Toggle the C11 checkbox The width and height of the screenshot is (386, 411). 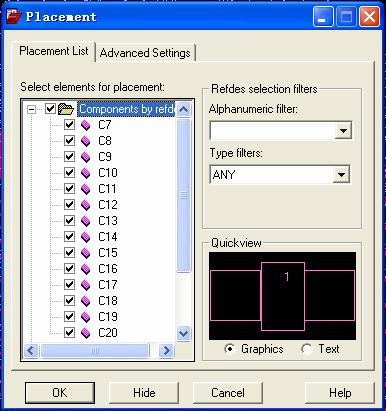pyautogui.click(x=69, y=189)
